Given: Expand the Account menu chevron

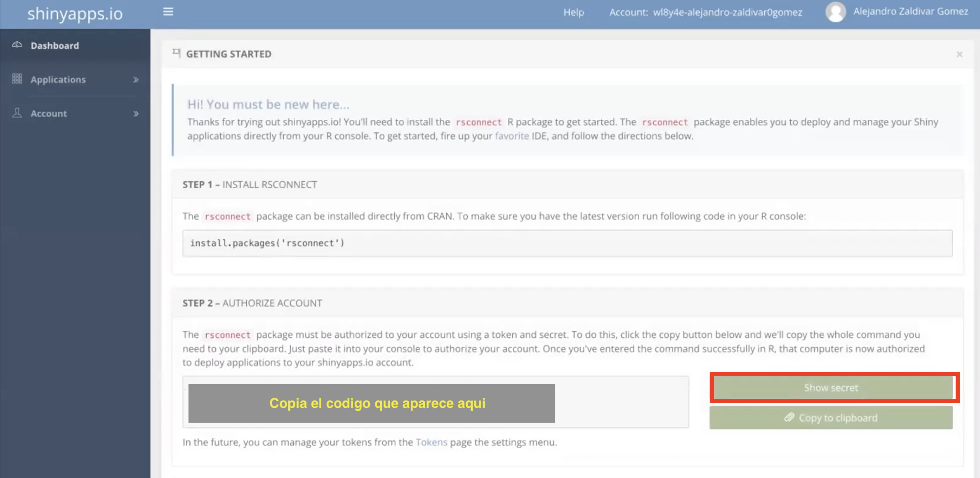Looking at the screenshot, I should click(136, 114).
